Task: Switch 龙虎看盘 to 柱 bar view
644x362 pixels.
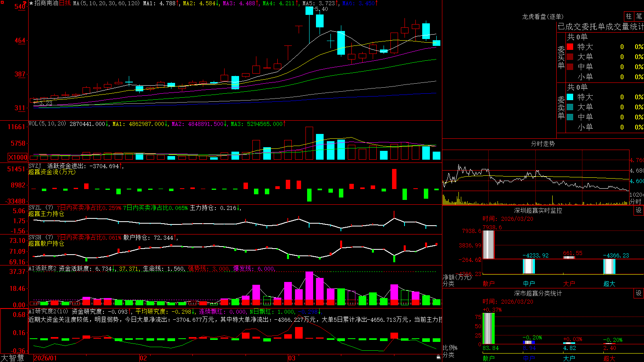Action: click(x=629, y=16)
